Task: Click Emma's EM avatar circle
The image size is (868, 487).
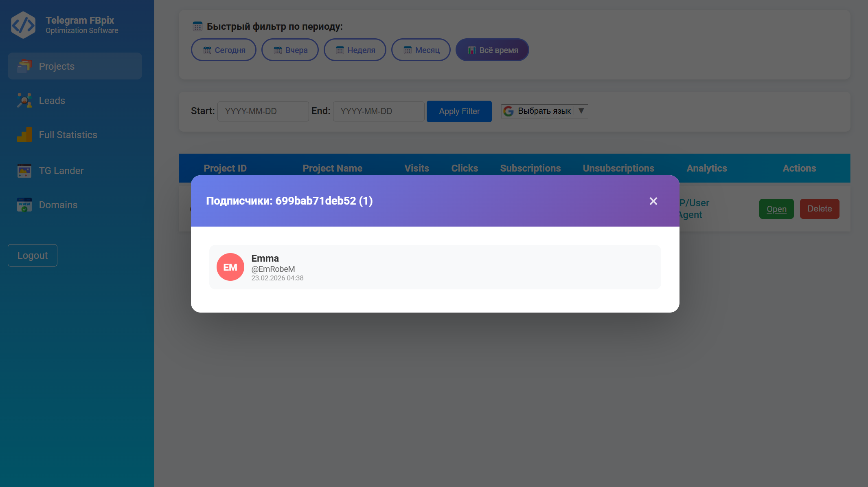Action: pos(230,267)
